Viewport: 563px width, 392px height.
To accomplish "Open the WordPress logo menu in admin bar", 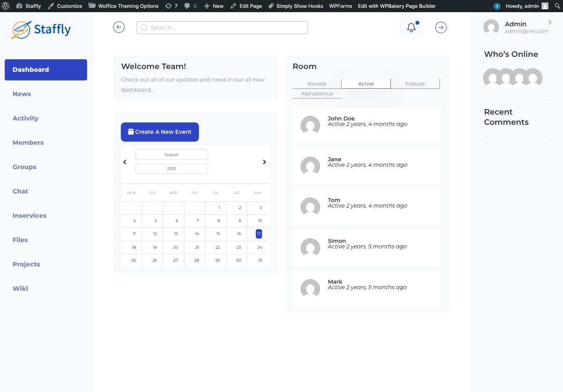I will tap(6, 6).
